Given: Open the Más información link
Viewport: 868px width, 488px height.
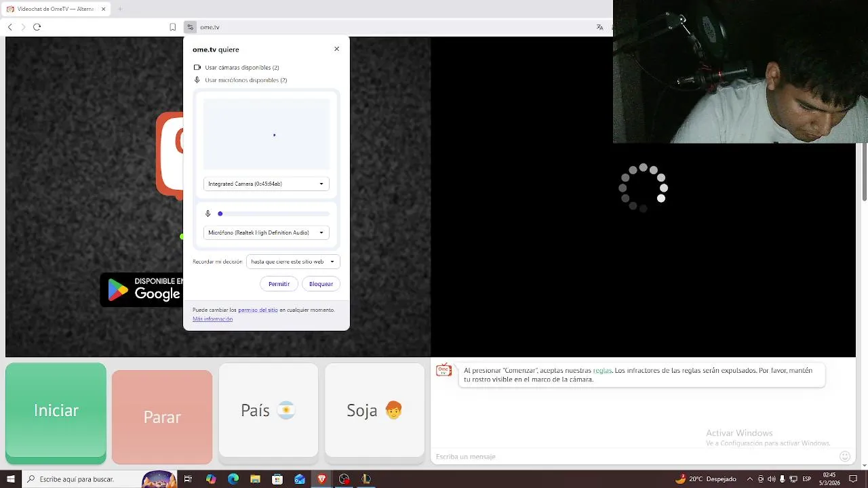Looking at the screenshot, I should 212,319.
